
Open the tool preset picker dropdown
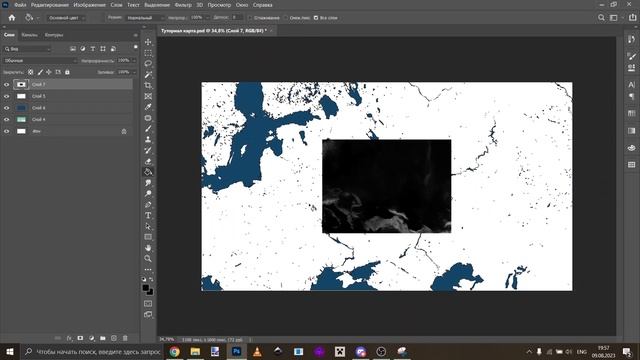click(38, 18)
